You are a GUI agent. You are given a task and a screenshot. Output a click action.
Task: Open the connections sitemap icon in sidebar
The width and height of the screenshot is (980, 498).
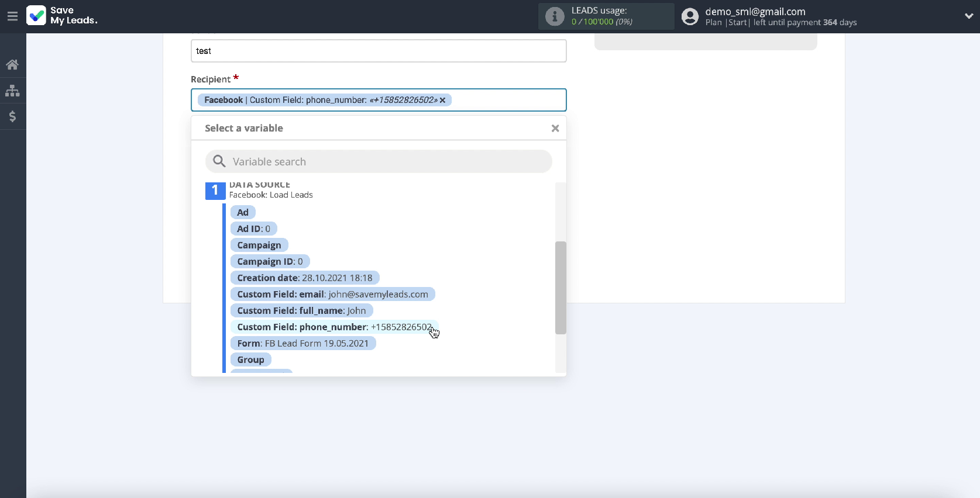12,91
